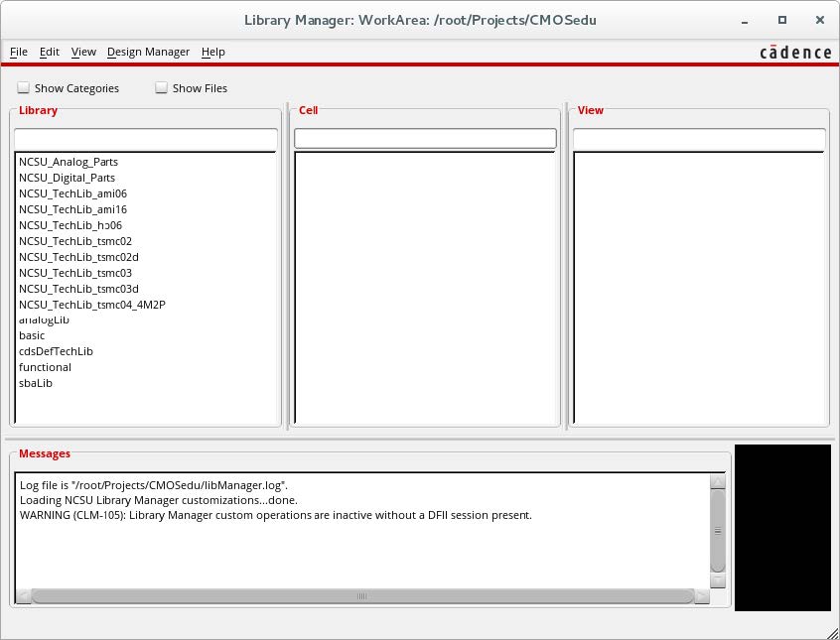Open the File menu

tap(19, 52)
